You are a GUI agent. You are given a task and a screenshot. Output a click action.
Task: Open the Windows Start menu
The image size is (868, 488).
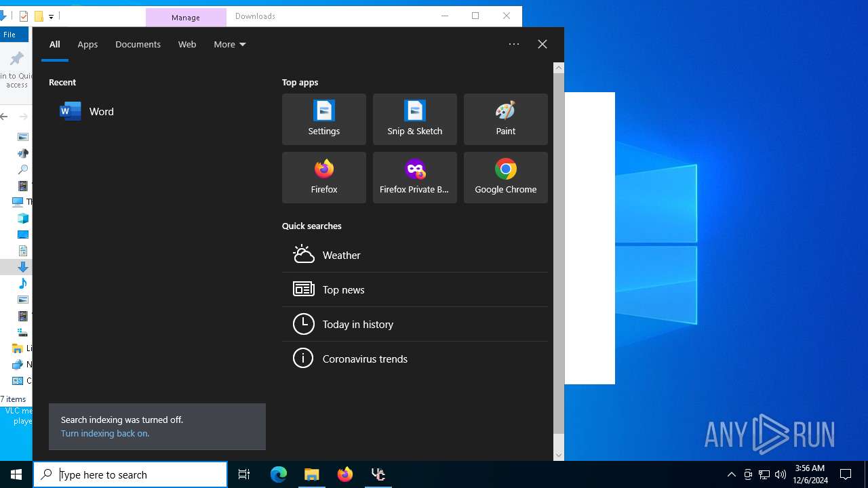[x=16, y=474]
